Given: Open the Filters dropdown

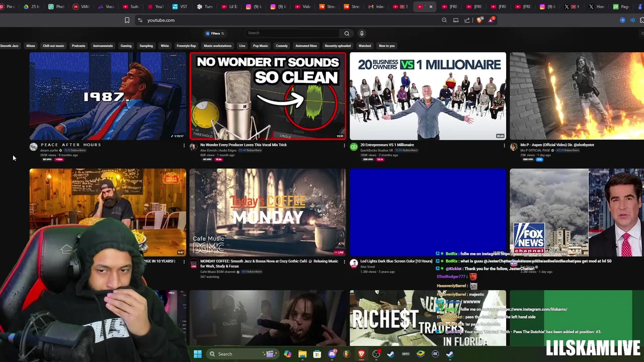Looking at the screenshot, I should coord(215,33).
